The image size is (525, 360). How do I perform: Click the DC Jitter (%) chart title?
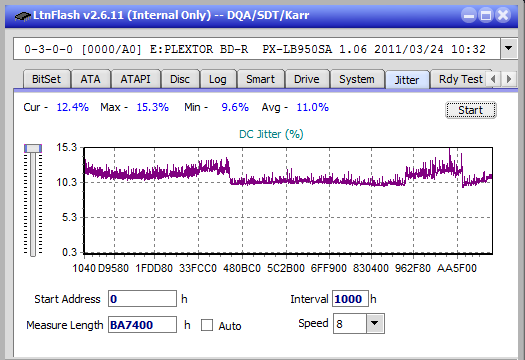(271, 134)
